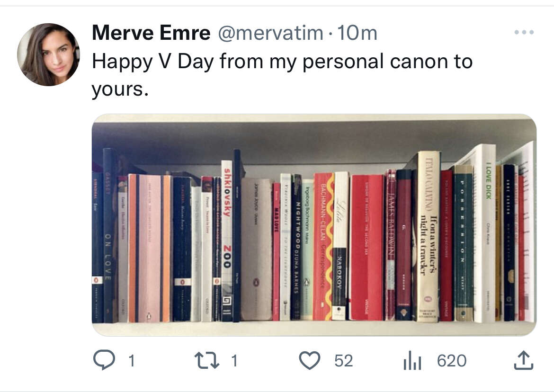Click the 52 likes count

[x=343, y=361]
